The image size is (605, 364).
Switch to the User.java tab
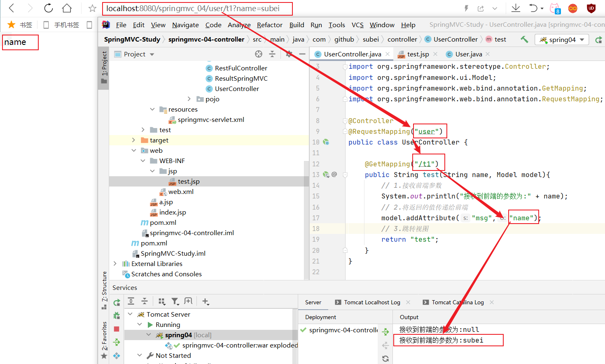click(x=468, y=54)
